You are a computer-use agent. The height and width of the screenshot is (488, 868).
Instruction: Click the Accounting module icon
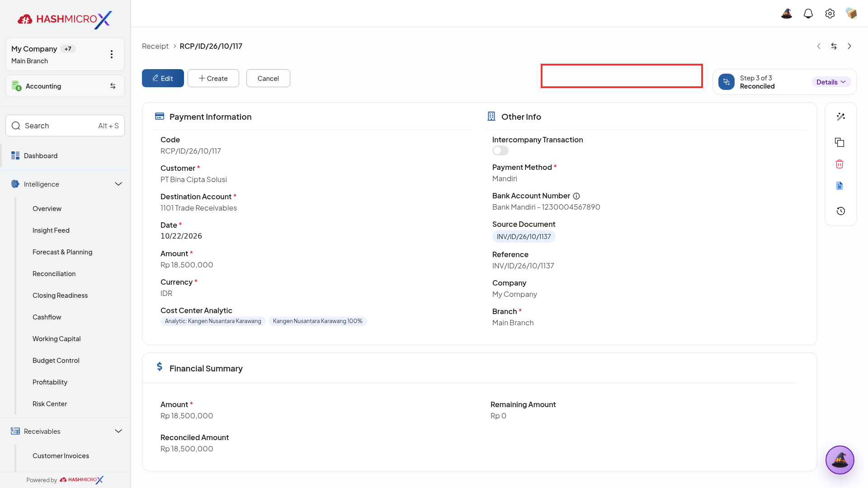17,86
